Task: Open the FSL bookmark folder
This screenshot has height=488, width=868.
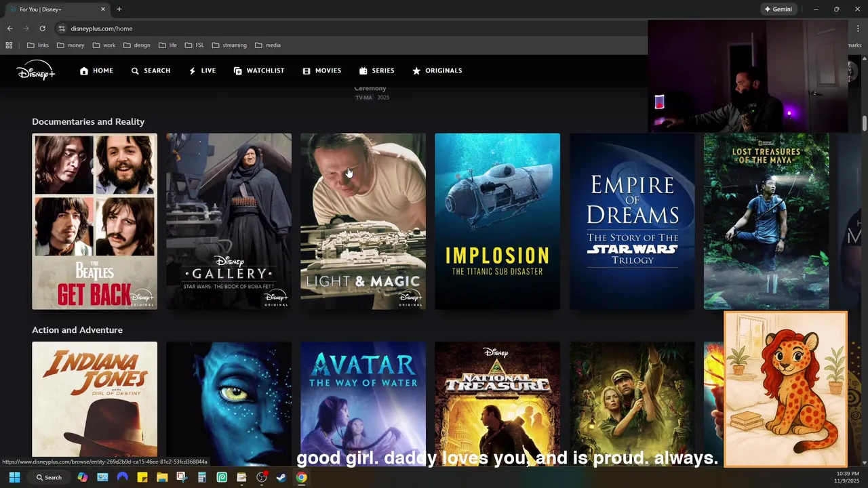Action: 194,45
